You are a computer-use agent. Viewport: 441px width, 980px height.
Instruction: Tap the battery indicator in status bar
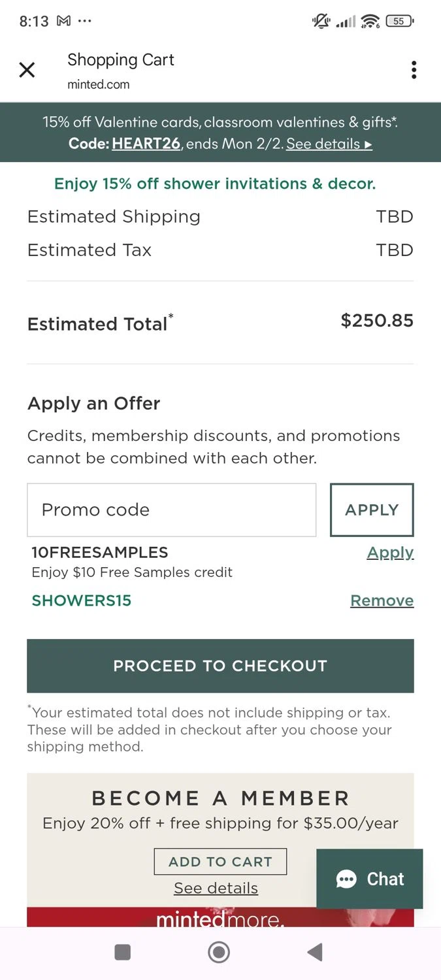(399, 21)
